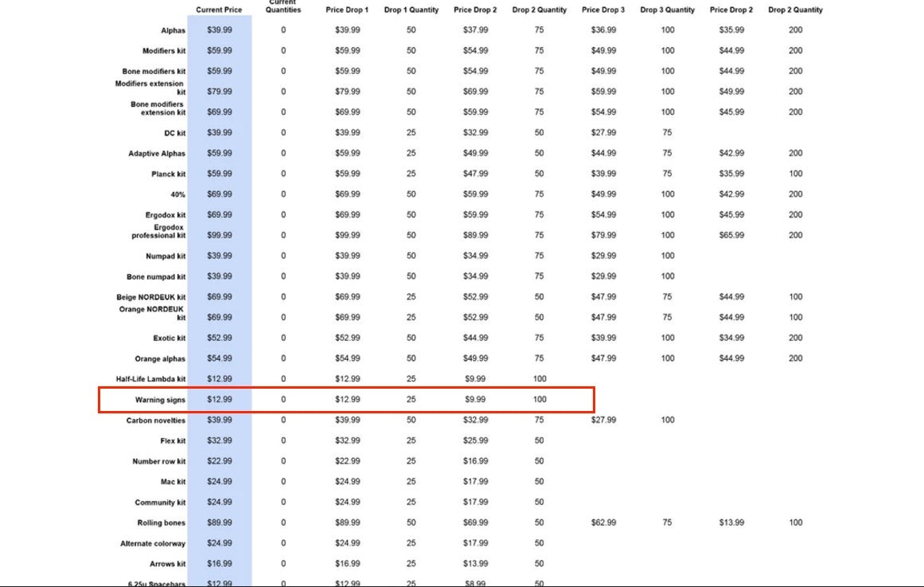Click the "Current Price" column header
924x587 pixels.
click(x=219, y=10)
